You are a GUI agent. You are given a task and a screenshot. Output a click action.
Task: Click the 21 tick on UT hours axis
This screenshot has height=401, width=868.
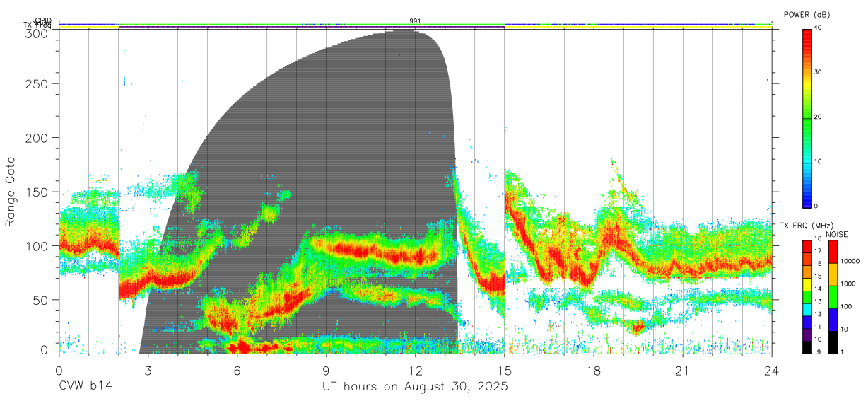682,370
